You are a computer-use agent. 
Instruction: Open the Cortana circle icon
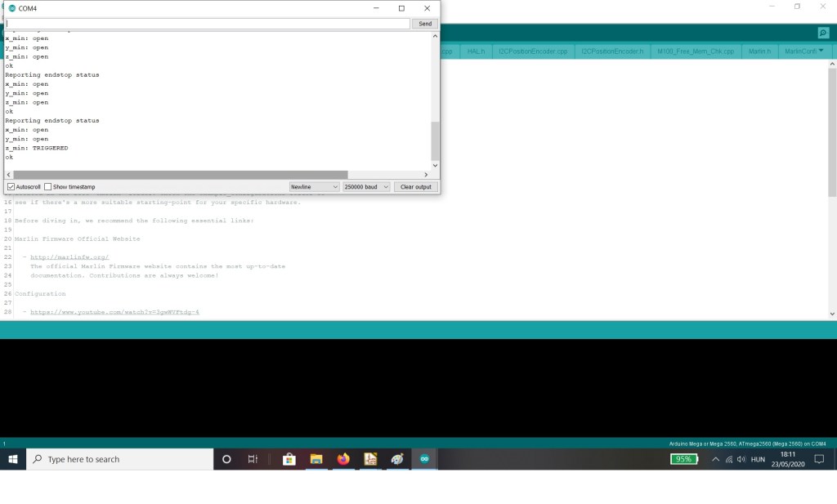226,459
